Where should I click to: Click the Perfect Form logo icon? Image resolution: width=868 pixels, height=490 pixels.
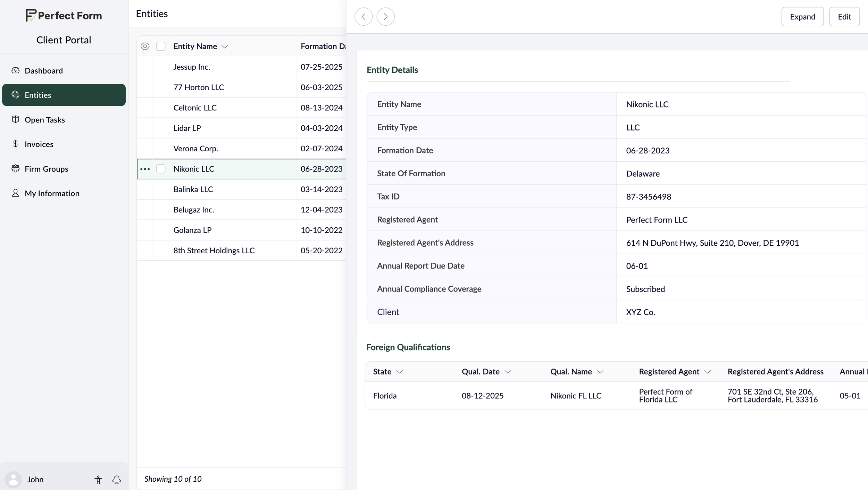click(31, 15)
